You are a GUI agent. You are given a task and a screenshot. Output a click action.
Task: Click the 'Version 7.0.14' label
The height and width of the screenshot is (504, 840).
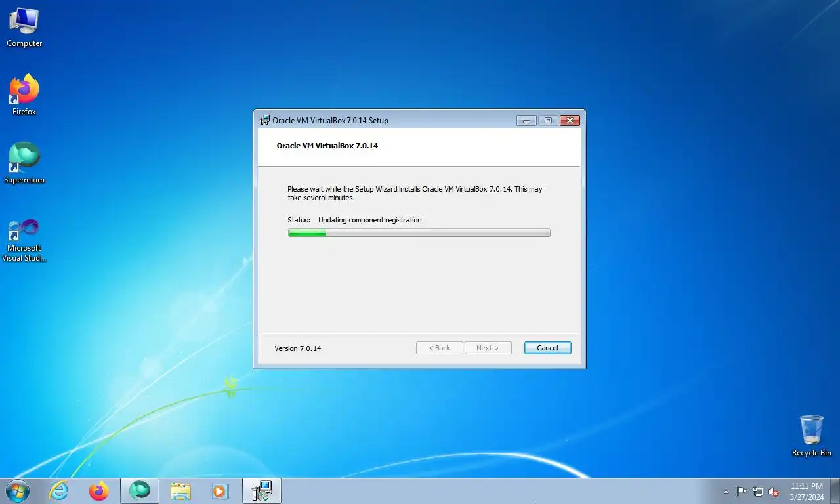click(298, 348)
